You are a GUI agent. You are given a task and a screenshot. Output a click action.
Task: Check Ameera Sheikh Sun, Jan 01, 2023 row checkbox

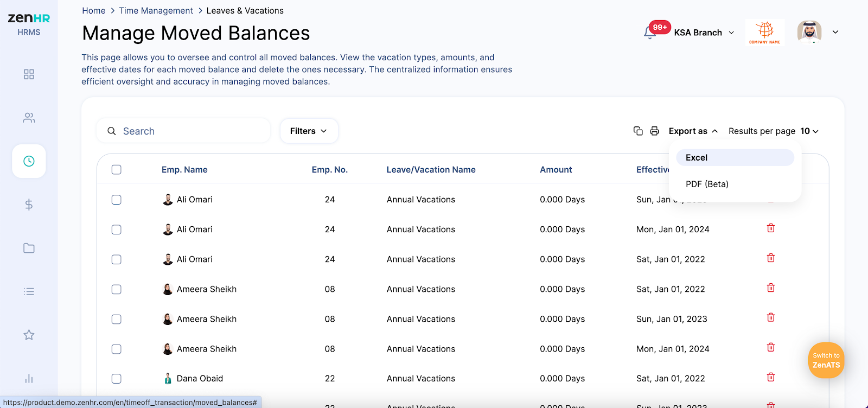[x=116, y=319]
